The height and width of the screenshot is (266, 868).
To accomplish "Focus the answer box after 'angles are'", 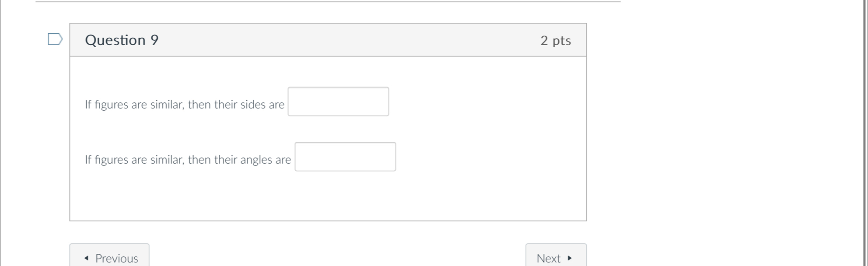I will 345,157.
